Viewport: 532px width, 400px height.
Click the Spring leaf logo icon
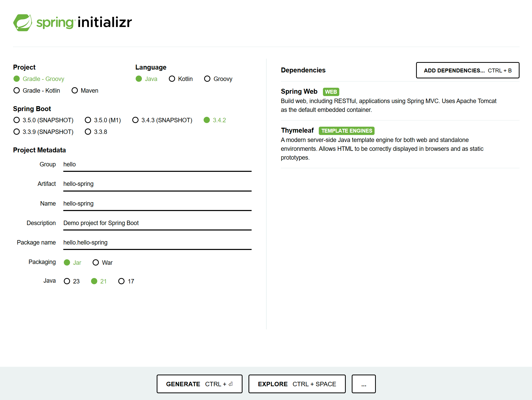23,23
